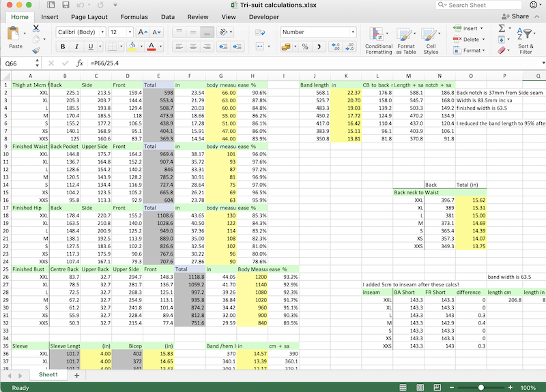The image size is (546, 392).
Task: Center text horizontally in cell
Action: (x=193, y=46)
